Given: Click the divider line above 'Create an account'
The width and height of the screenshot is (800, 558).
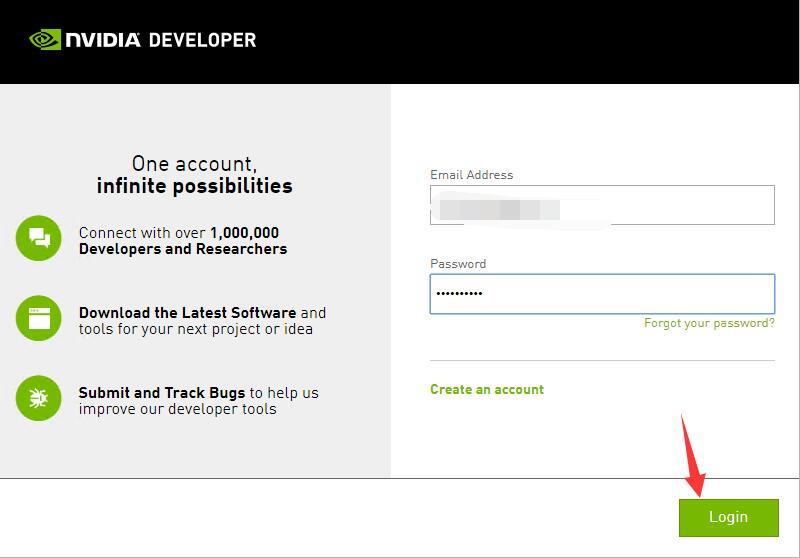Looking at the screenshot, I should tap(602, 360).
